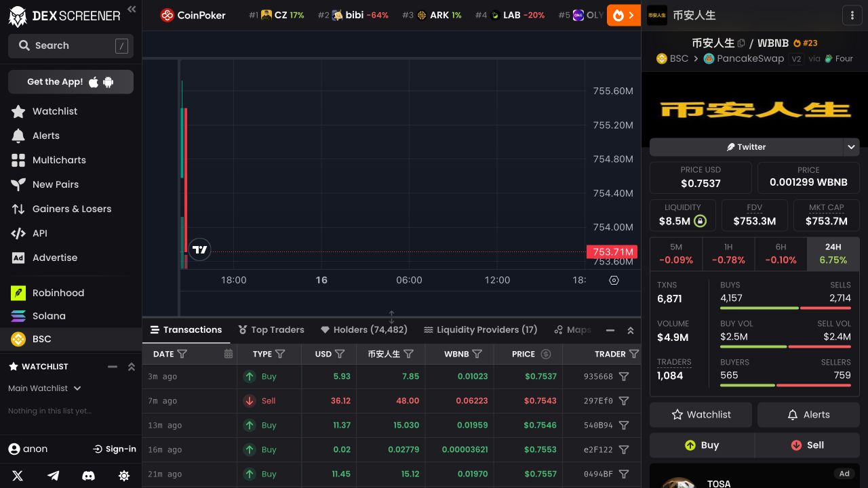The width and height of the screenshot is (868, 488).
Task: Expand dropdown arrow next to Twitter
Action: 852,146
